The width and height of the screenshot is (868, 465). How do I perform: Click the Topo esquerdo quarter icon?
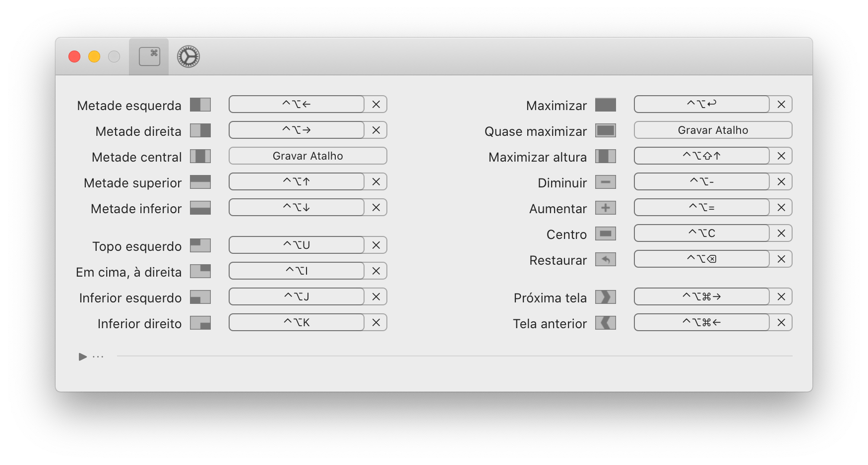click(200, 245)
